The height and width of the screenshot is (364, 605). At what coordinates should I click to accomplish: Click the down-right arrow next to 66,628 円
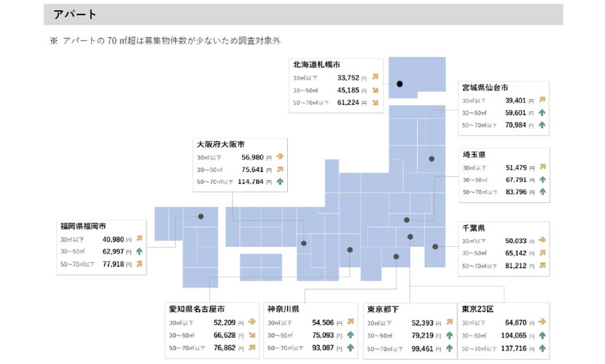click(x=252, y=335)
